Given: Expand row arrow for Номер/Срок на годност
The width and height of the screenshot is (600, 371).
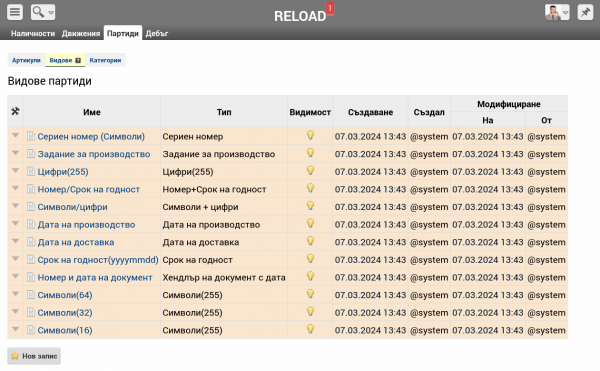Looking at the screenshot, I should (x=15, y=188).
